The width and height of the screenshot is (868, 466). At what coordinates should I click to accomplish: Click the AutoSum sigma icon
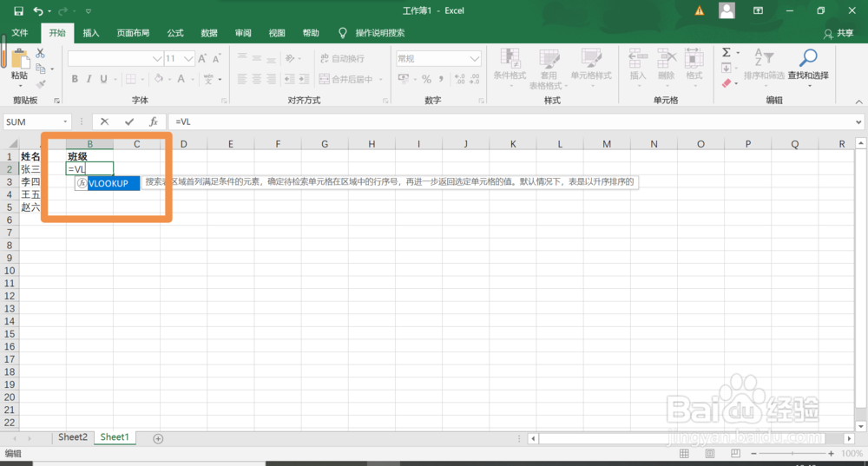pos(727,53)
